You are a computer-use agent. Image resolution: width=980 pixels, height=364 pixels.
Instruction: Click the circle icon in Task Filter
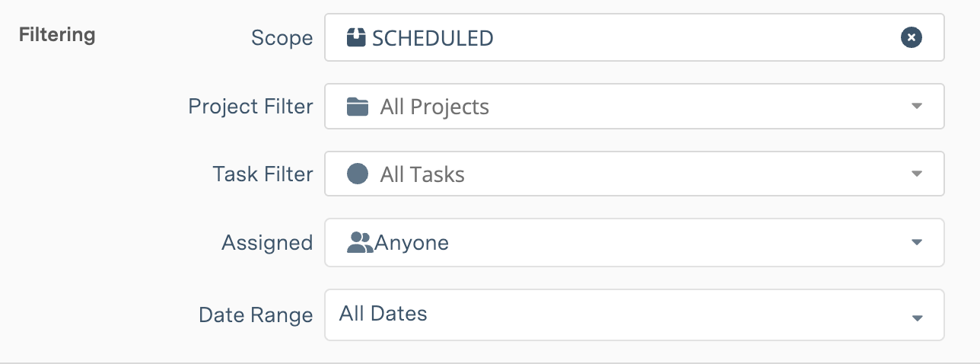click(x=358, y=174)
